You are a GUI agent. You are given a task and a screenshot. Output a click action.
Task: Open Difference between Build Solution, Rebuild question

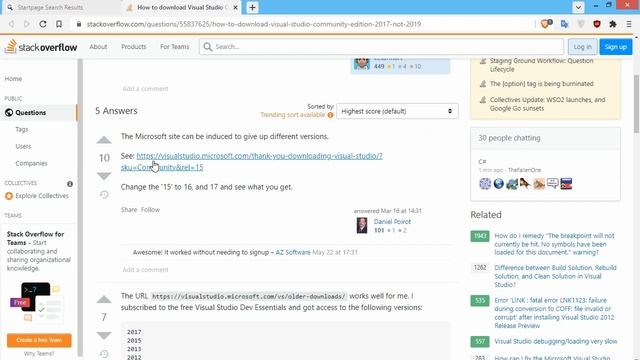(x=555, y=276)
